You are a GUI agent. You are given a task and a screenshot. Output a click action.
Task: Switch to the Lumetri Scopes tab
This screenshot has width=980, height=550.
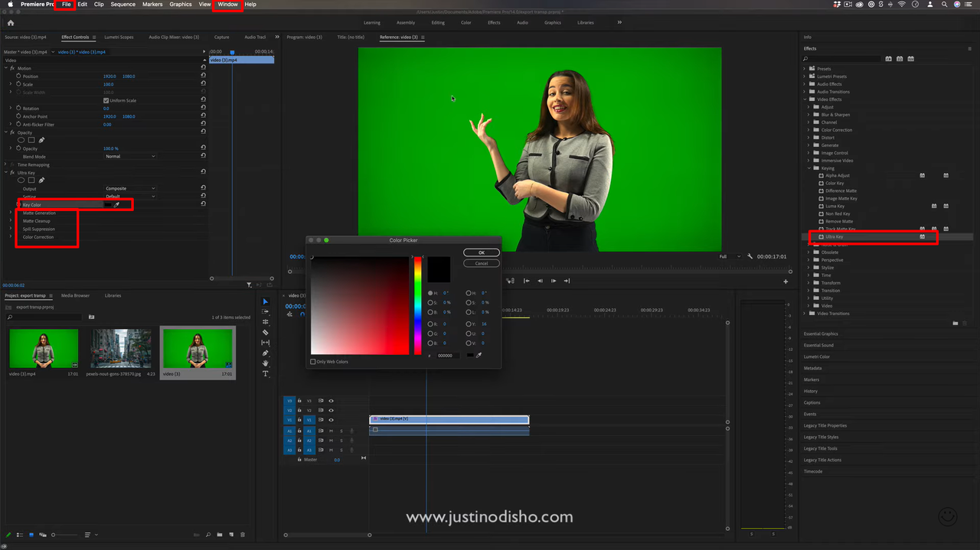tap(119, 37)
